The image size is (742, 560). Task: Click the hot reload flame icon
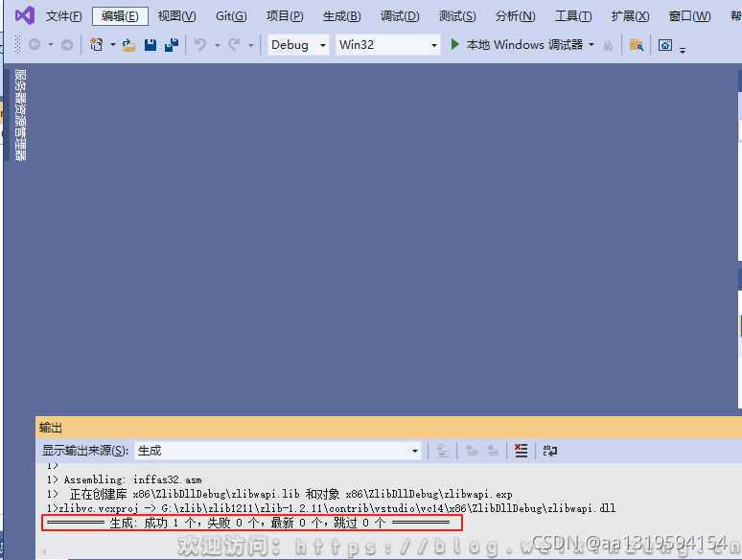tap(608, 45)
